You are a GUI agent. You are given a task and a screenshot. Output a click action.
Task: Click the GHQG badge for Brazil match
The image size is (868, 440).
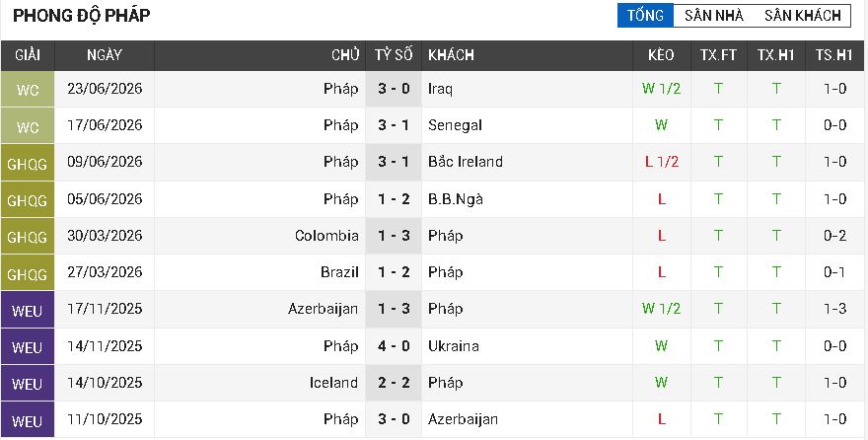click(28, 272)
